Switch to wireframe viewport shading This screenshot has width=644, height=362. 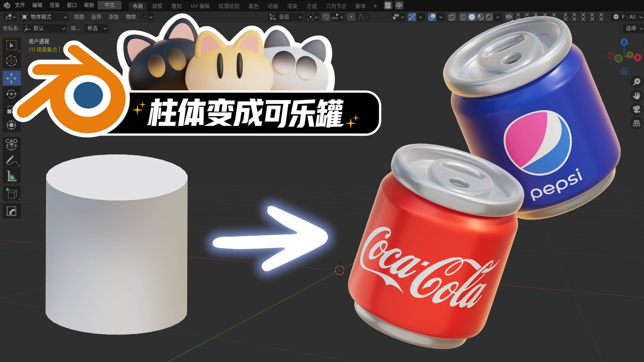[x=463, y=17]
